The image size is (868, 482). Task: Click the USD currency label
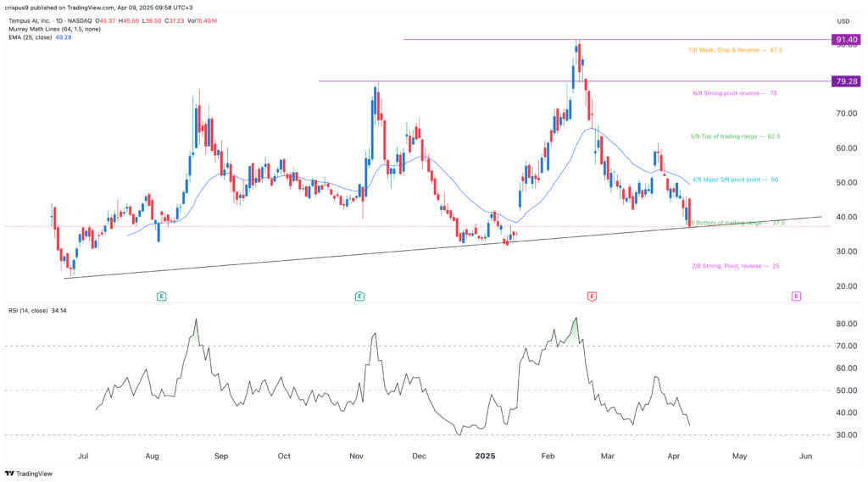tap(843, 21)
